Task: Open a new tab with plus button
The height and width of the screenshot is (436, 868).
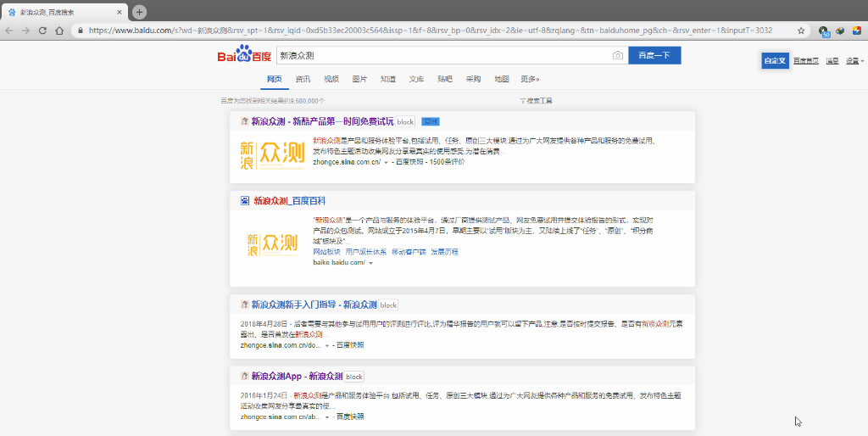Action: [x=140, y=12]
